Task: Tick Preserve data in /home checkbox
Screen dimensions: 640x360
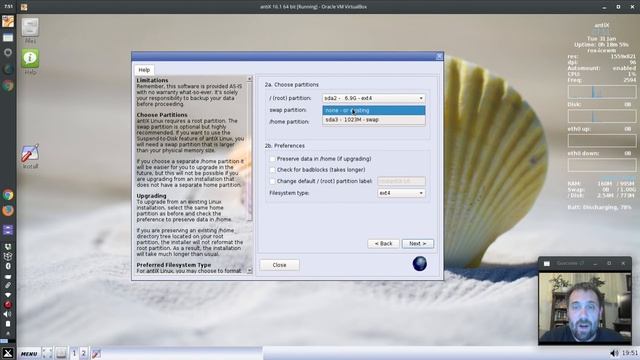Action: (x=272, y=159)
